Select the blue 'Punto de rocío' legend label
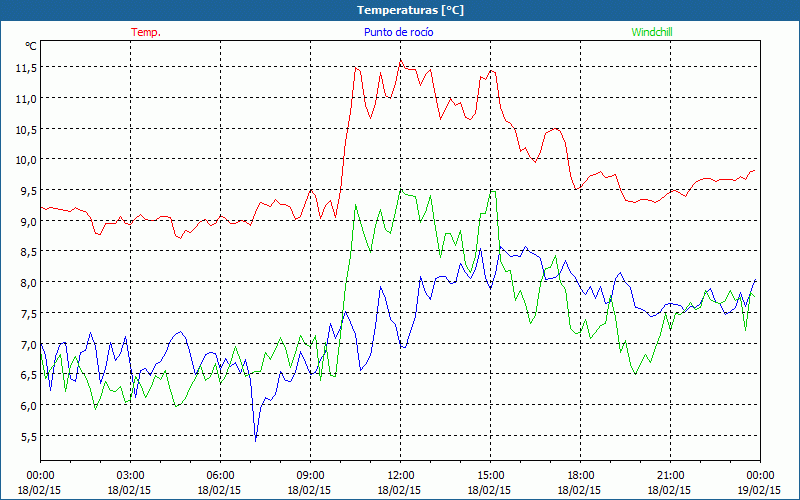This screenshot has width=800, height=500. point(398,32)
